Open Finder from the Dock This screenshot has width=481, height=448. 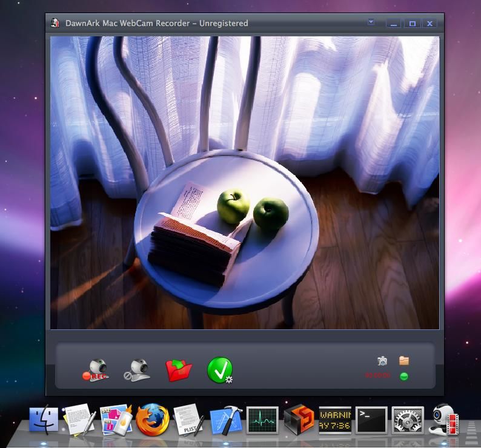click(44, 419)
